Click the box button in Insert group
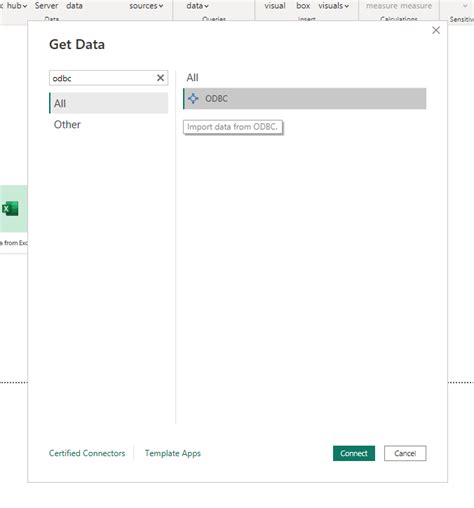Screen dimensions: 474x508 303,6
